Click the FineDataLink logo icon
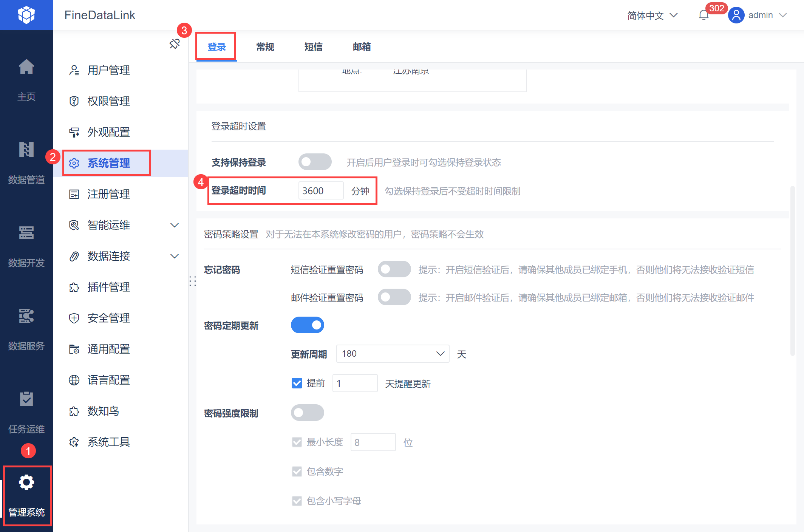This screenshot has height=532, width=804. coord(26,15)
